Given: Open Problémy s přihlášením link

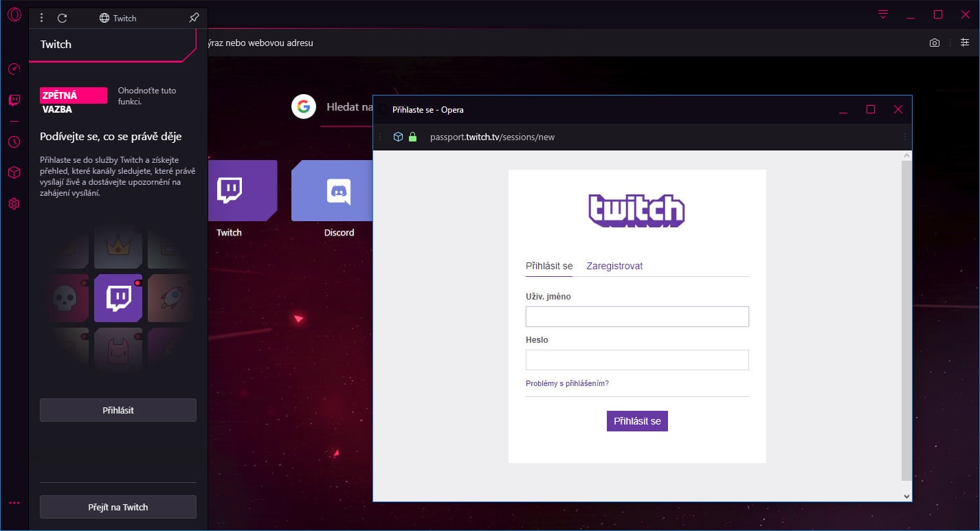Looking at the screenshot, I should click(566, 383).
